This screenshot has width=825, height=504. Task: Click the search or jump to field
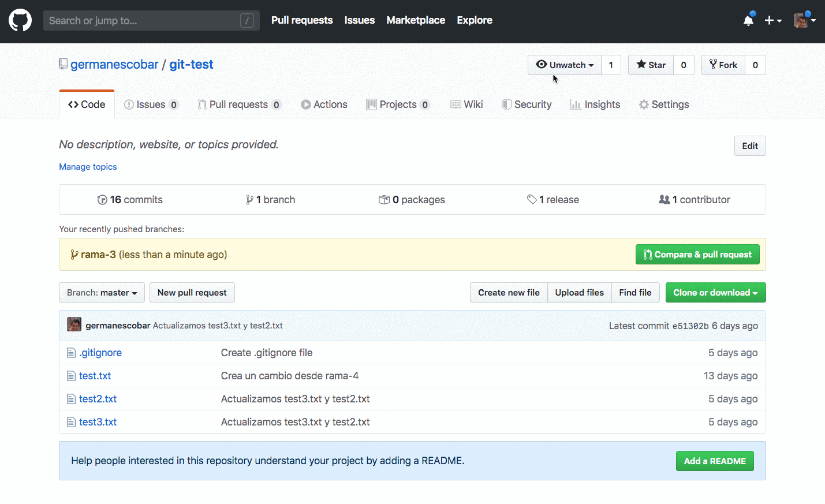pyautogui.click(x=151, y=21)
